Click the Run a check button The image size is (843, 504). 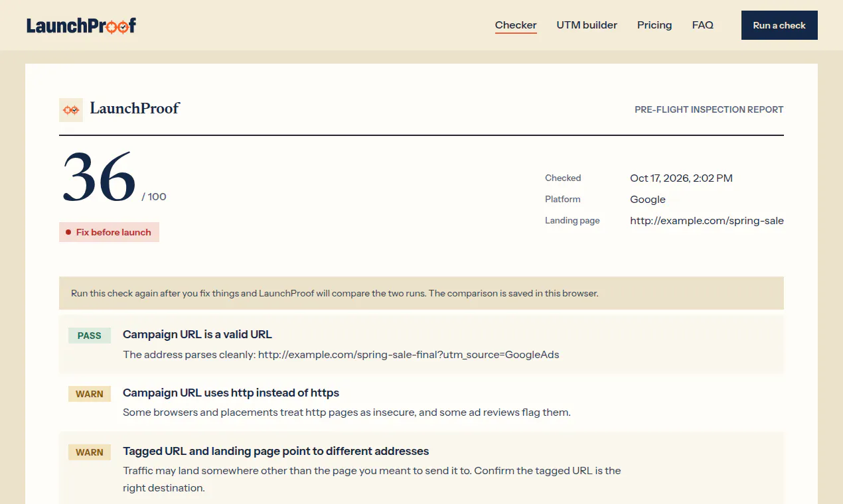tap(779, 25)
